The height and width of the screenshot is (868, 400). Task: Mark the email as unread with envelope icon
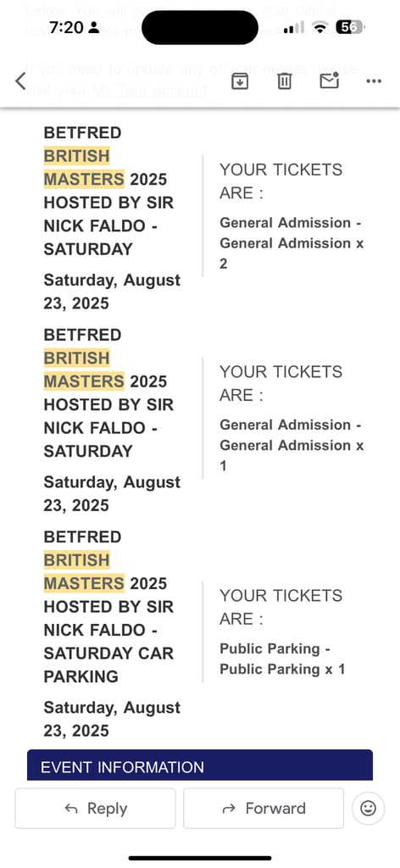pyautogui.click(x=329, y=81)
